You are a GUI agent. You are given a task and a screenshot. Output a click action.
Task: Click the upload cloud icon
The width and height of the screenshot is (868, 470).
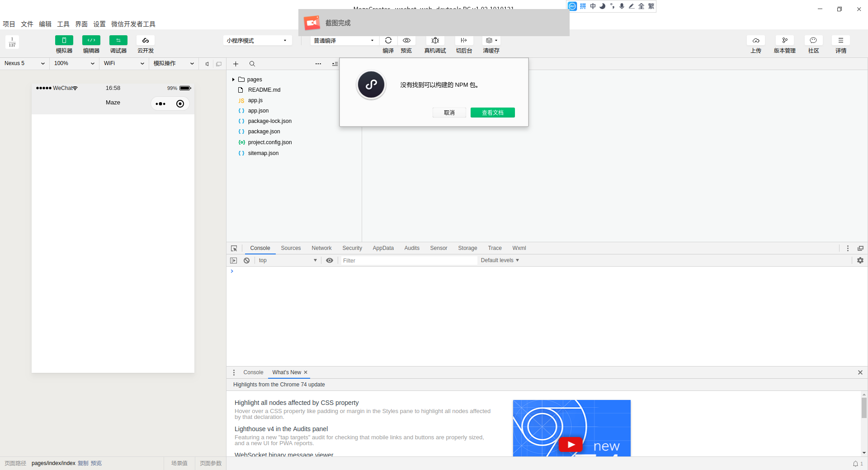[756, 40]
